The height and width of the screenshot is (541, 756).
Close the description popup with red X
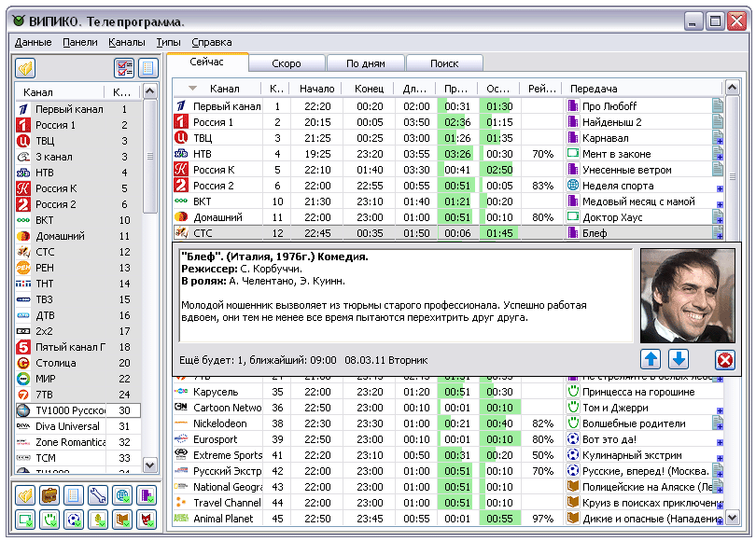coord(724,359)
